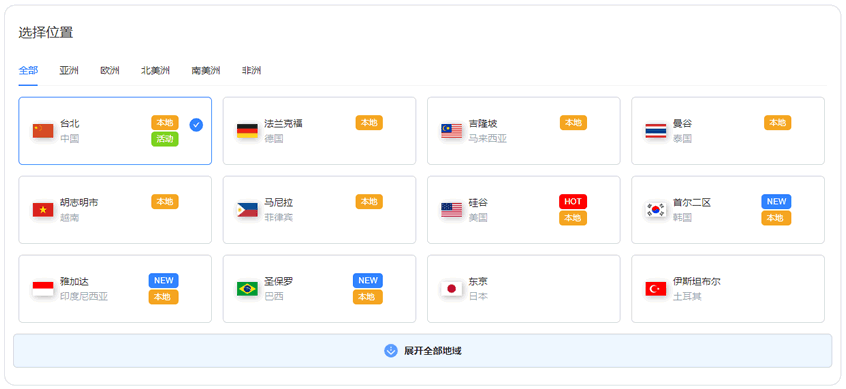Screen dimensions: 846x389
Task: Click the 本地 badge on 胡志明市
Action: point(165,202)
